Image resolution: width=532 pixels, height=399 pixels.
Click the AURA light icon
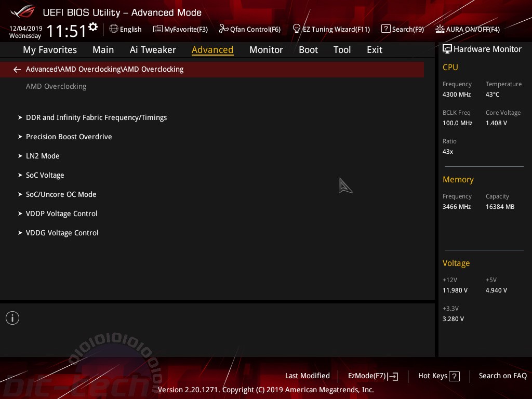pyautogui.click(x=440, y=29)
